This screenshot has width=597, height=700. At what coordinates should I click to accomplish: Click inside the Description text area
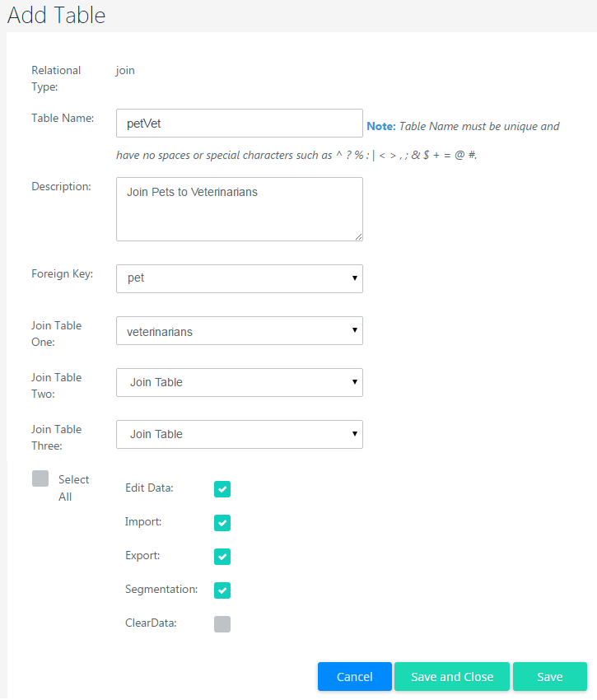pos(239,209)
